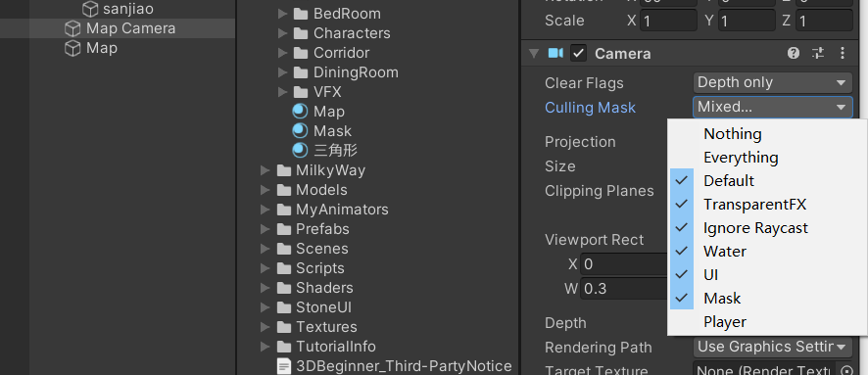Expand the Corridor folder

pyautogui.click(x=282, y=53)
